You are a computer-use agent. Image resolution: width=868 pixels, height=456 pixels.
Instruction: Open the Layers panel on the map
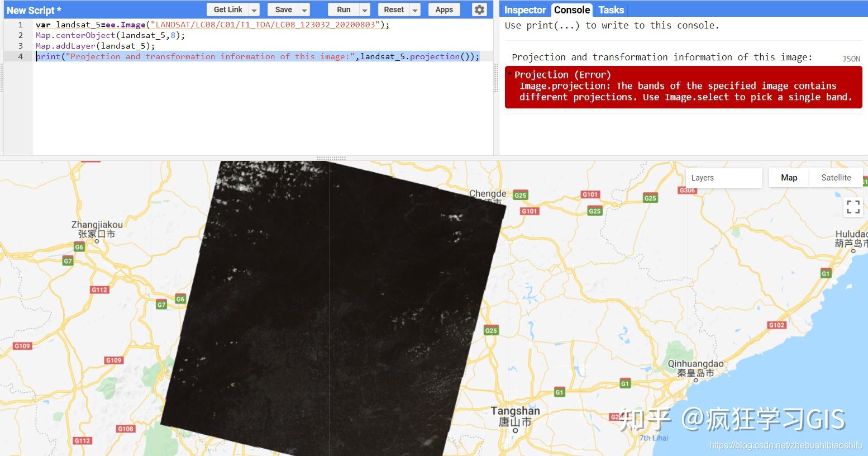click(702, 177)
